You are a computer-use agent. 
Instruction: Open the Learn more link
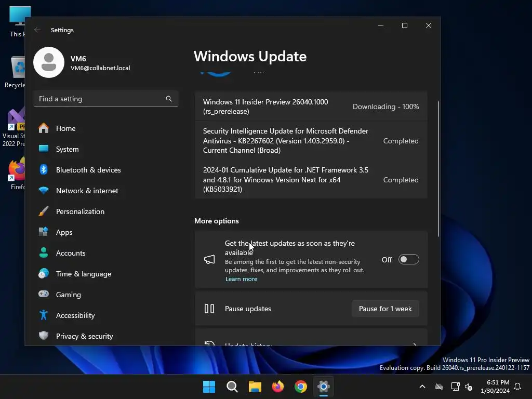point(241,279)
